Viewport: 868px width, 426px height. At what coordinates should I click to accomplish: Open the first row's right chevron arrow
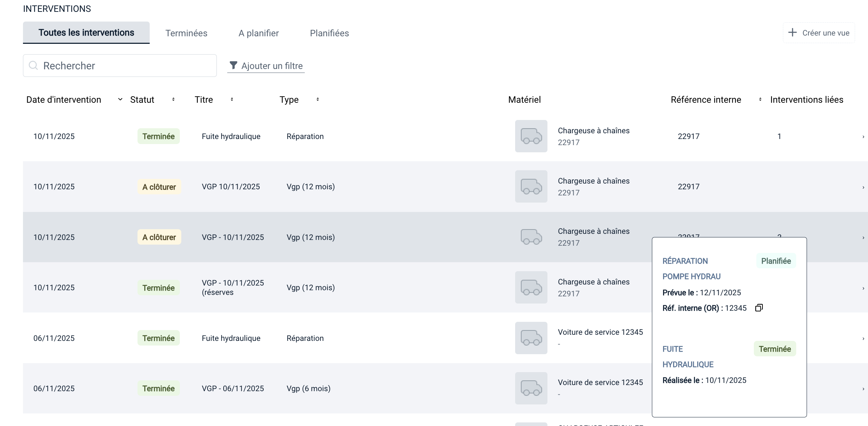(x=863, y=136)
